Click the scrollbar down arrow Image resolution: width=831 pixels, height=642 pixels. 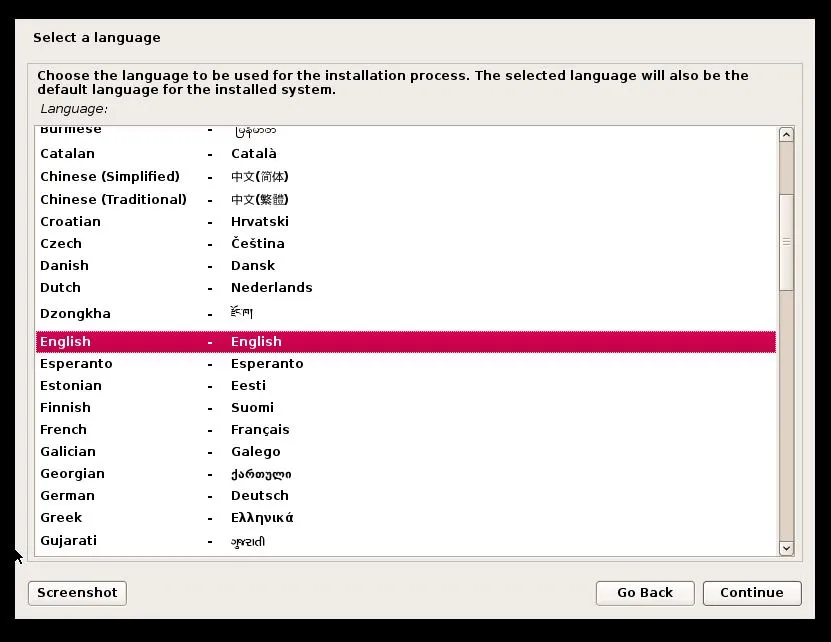(x=786, y=548)
